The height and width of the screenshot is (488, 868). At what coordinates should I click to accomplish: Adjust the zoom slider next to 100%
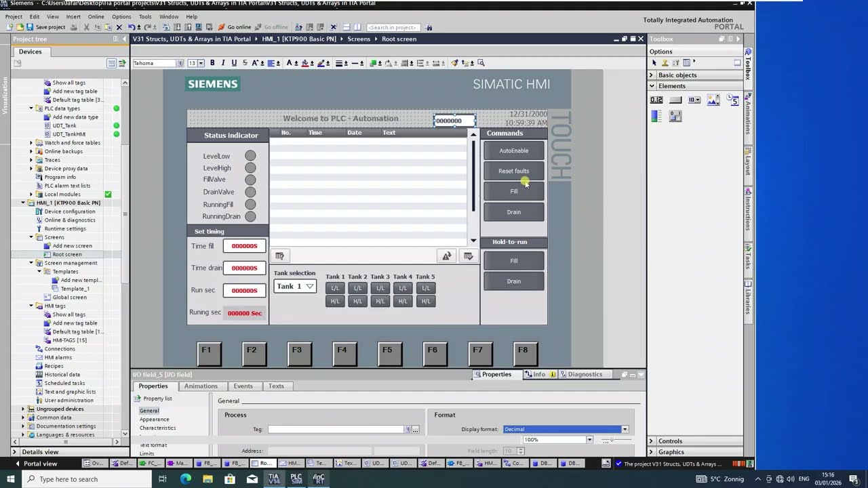click(x=612, y=440)
